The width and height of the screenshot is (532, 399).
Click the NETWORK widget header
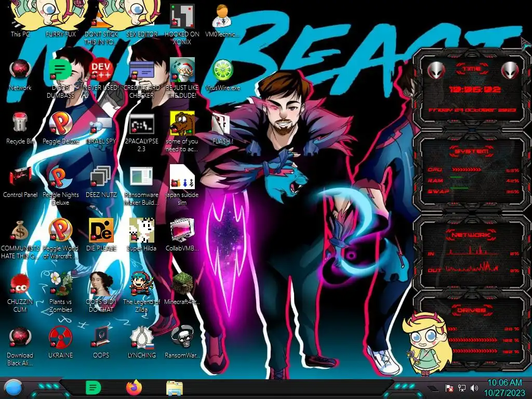472,235
